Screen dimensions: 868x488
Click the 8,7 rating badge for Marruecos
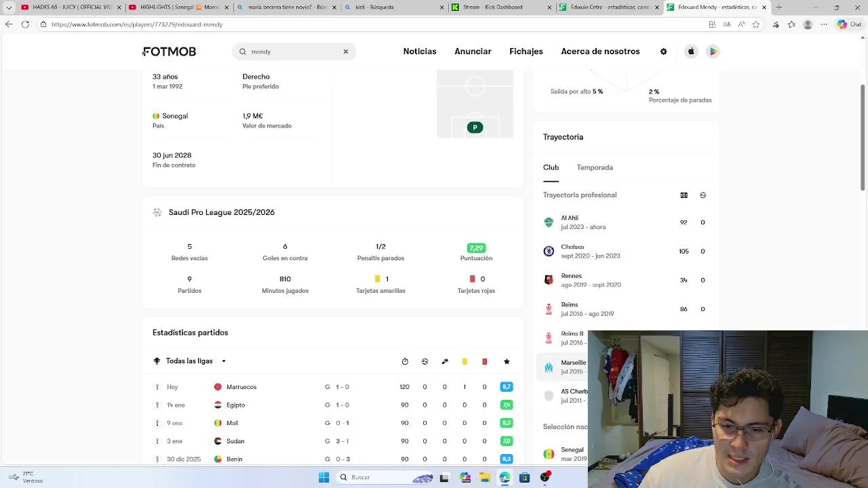pos(507,387)
